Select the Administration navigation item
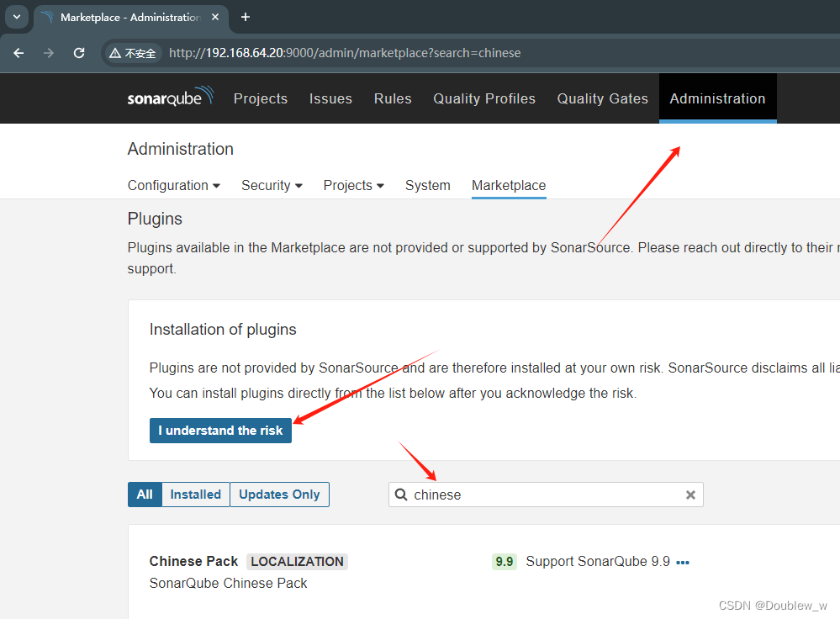 [717, 98]
